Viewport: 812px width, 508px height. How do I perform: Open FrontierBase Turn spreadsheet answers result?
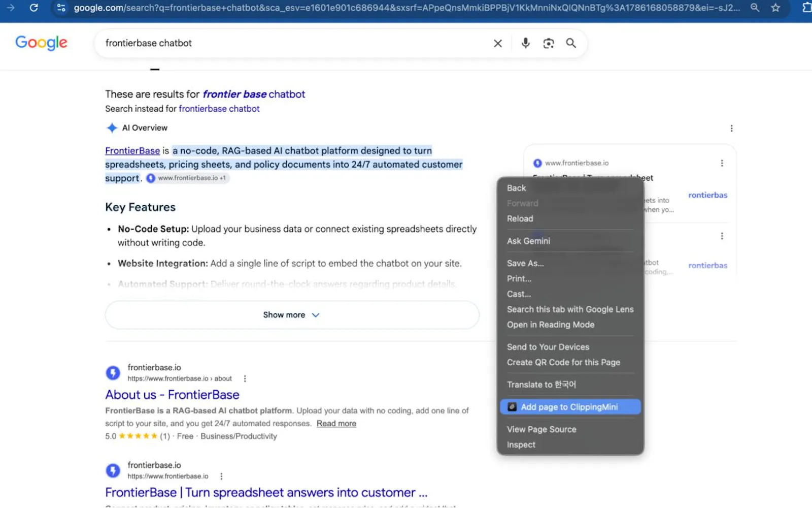[x=266, y=492]
